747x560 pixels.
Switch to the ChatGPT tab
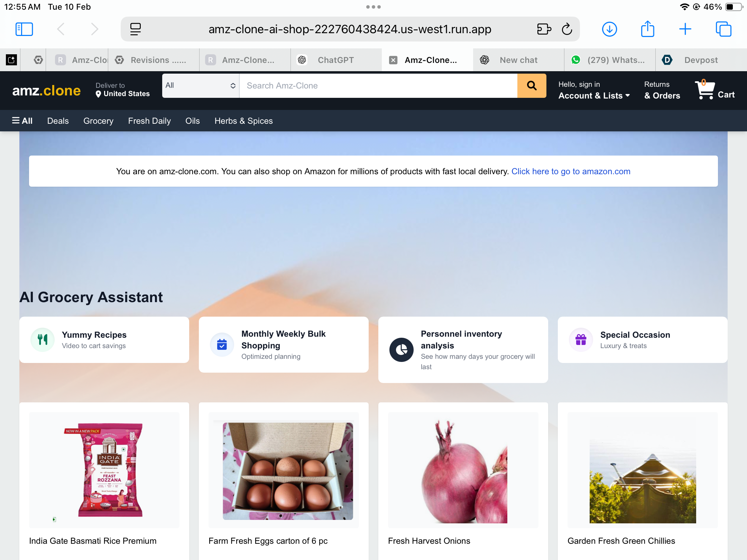[336, 60]
